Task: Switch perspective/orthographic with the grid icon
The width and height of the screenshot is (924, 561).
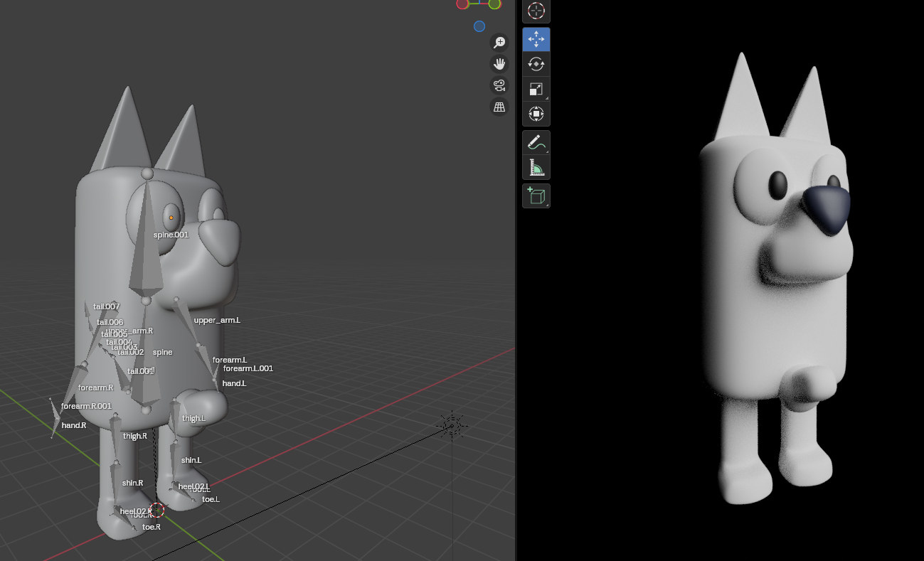Action: tap(499, 107)
